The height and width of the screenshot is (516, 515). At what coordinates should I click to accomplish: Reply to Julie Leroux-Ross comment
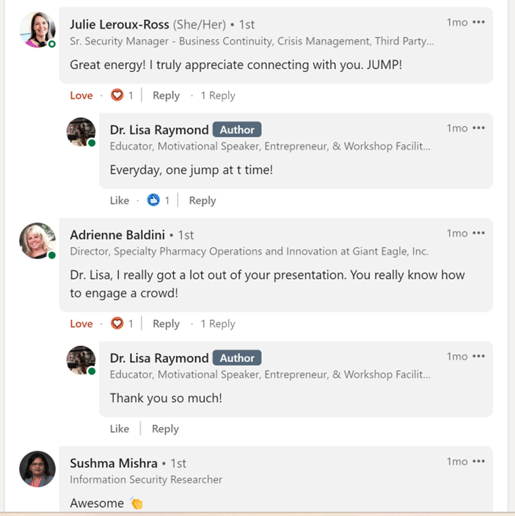(x=166, y=95)
